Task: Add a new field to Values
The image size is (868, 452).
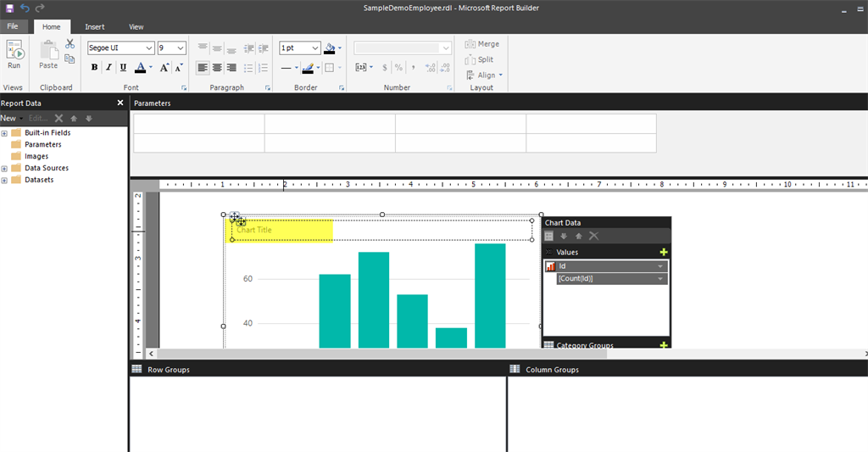Action: 664,252
